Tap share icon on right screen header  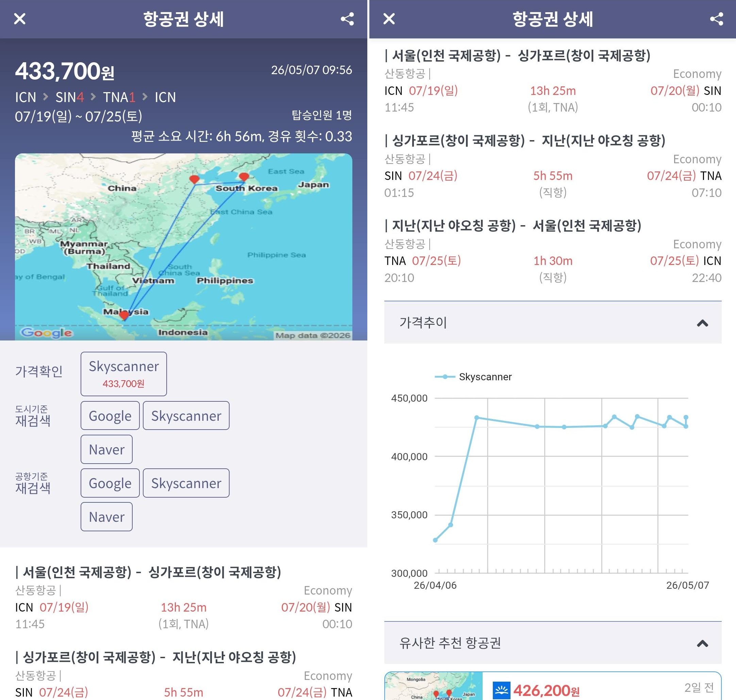click(717, 19)
